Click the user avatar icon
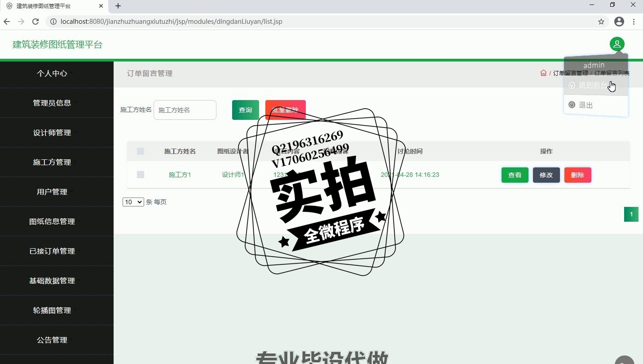This screenshot has width=643, height=364. (x=617, y=44)
